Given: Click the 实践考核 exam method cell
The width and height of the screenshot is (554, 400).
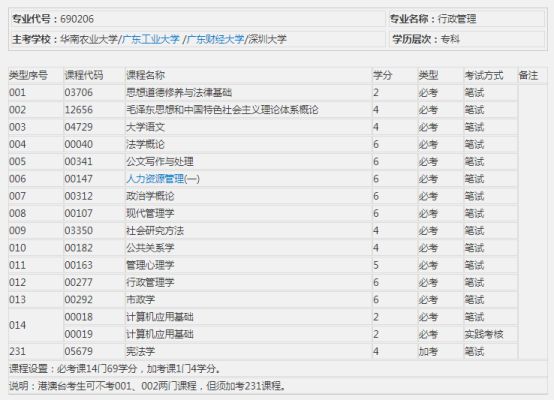Looking at the screenshot, I should pyautogui.click(x=484, y=334).
